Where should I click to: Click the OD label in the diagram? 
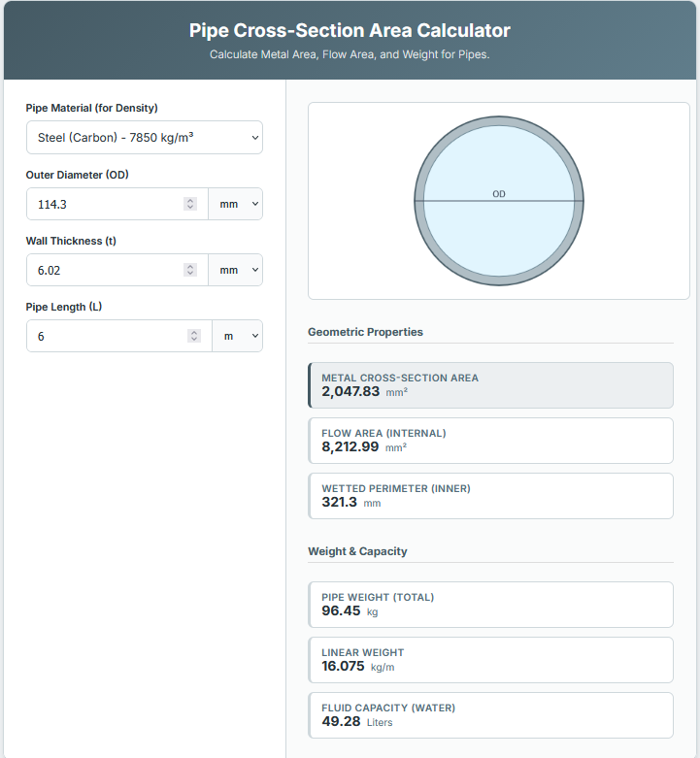pos(499,194)
